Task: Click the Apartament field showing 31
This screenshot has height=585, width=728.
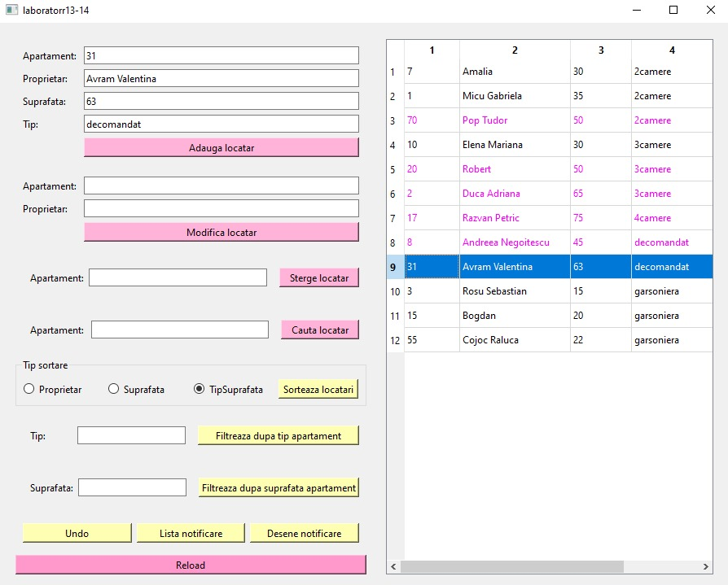Action: click(220, 55)
